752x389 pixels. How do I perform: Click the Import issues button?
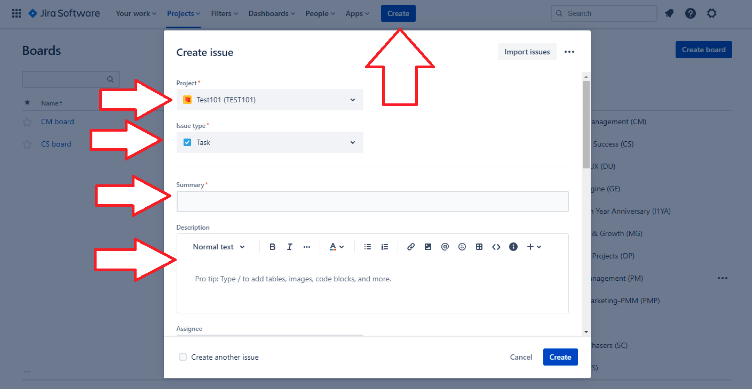point(527,52)
